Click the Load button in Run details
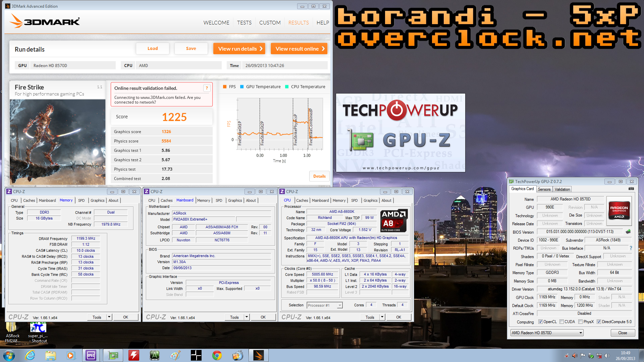This screenshot has width=644, height=362. coord(153,49)
